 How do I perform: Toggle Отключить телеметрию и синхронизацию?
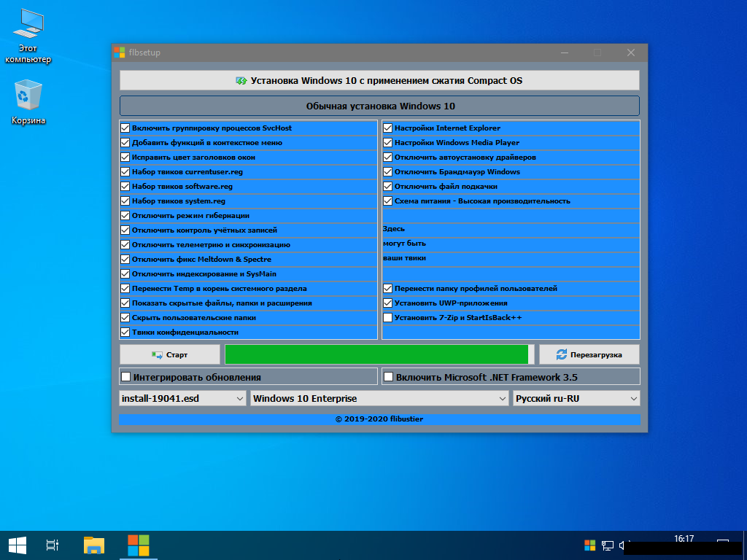pos(125,245)
